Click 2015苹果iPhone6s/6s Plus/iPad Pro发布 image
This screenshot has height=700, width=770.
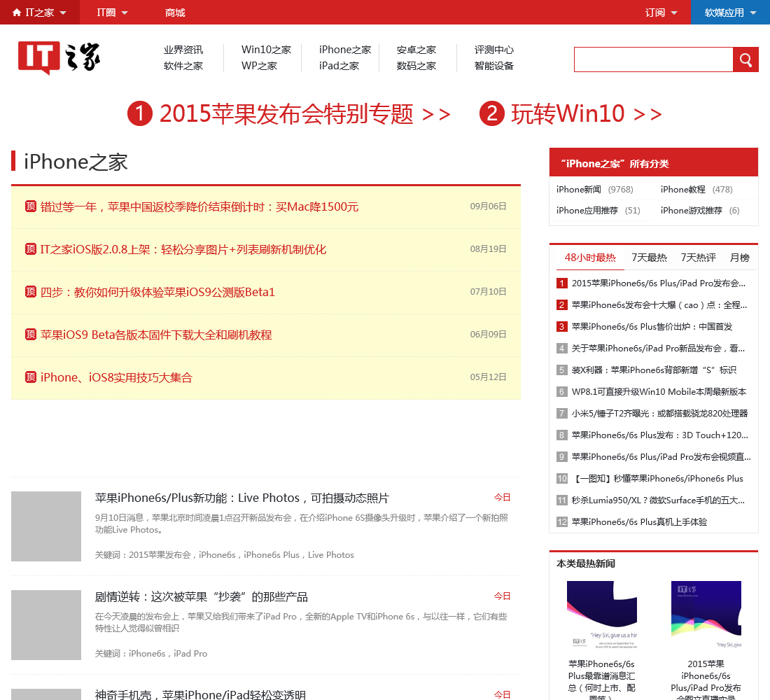pyautogui.click(x=706, y=615)
